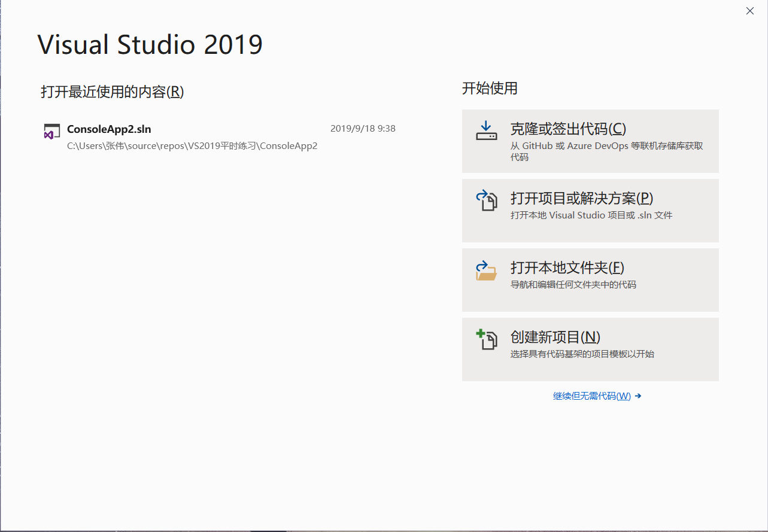
Task: Click the open local folder icon
Action: (x=486, y=270)
